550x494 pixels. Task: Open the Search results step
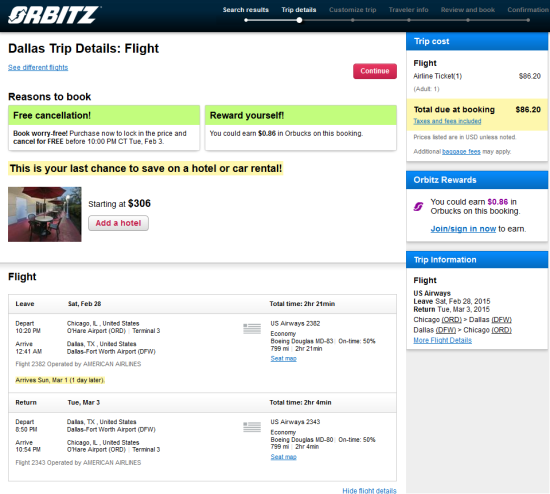(x=246, y=10)
